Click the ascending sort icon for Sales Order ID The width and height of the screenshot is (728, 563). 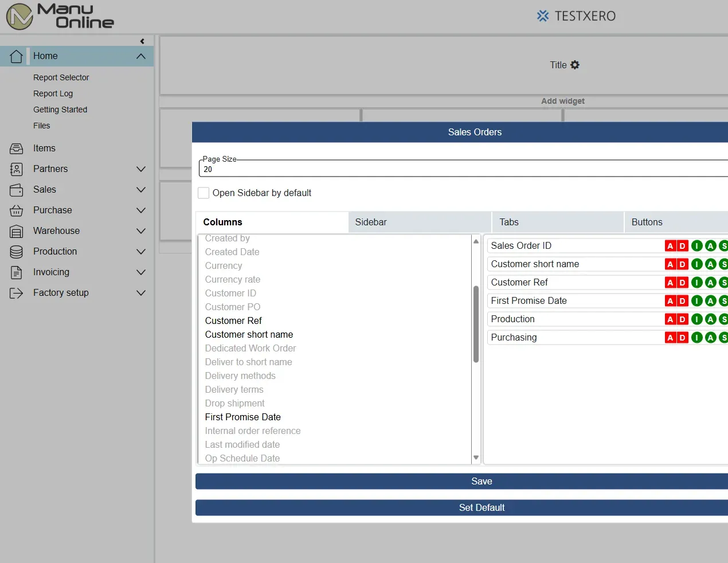(x=670, y=245)
